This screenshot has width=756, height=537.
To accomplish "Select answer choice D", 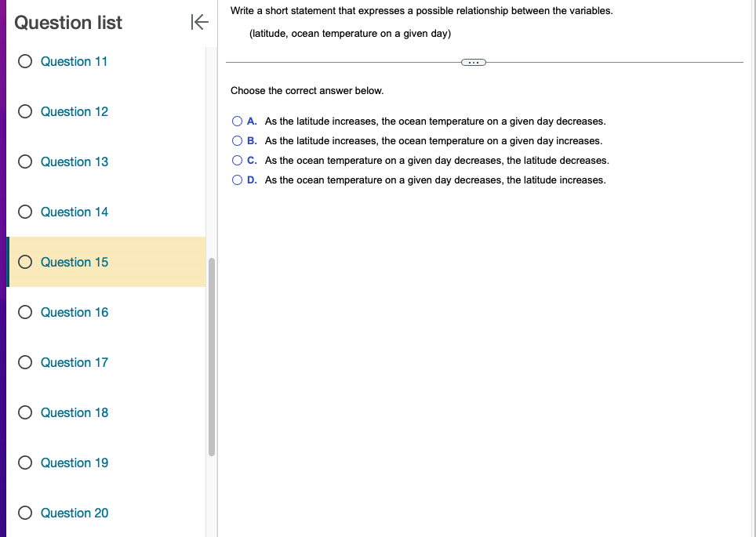I will [238, 180].
